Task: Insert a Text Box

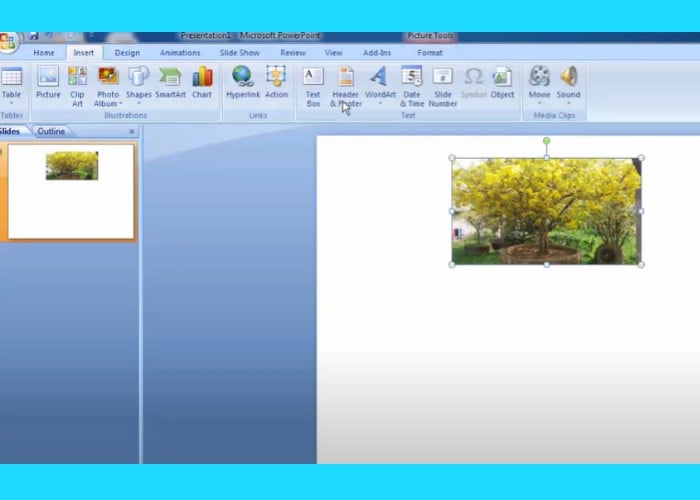Action: 313,87
